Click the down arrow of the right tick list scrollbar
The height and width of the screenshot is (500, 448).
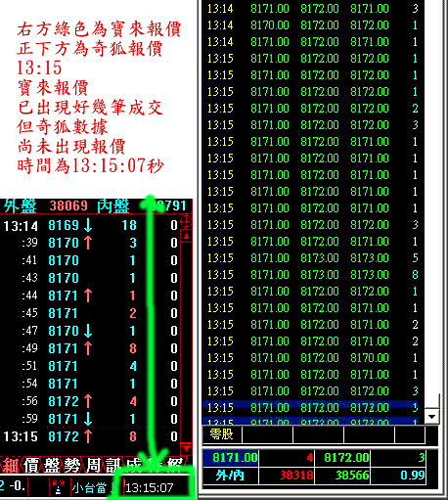point(432,417)
